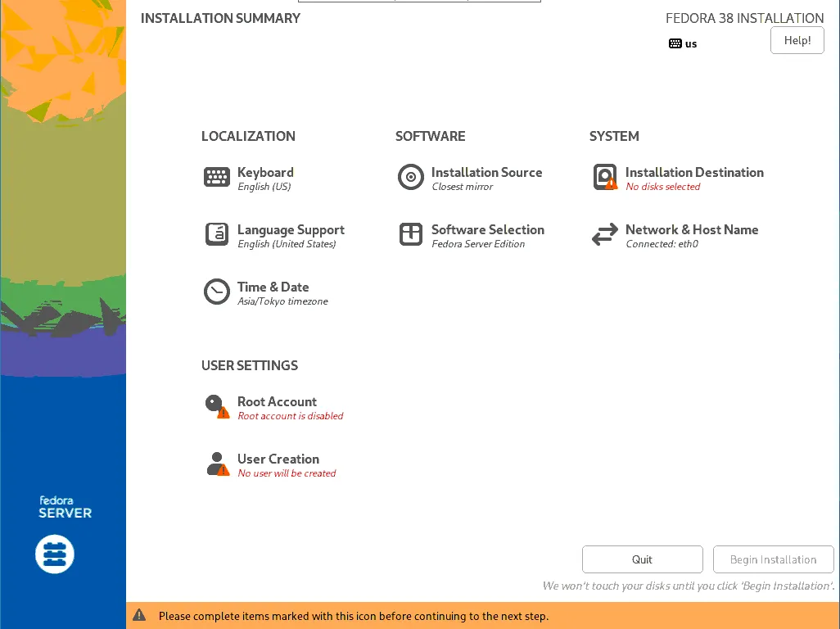This screenshot has width=840, height=629.
Task: Select the us keyboard layout indicator
Action: (683, 43)
